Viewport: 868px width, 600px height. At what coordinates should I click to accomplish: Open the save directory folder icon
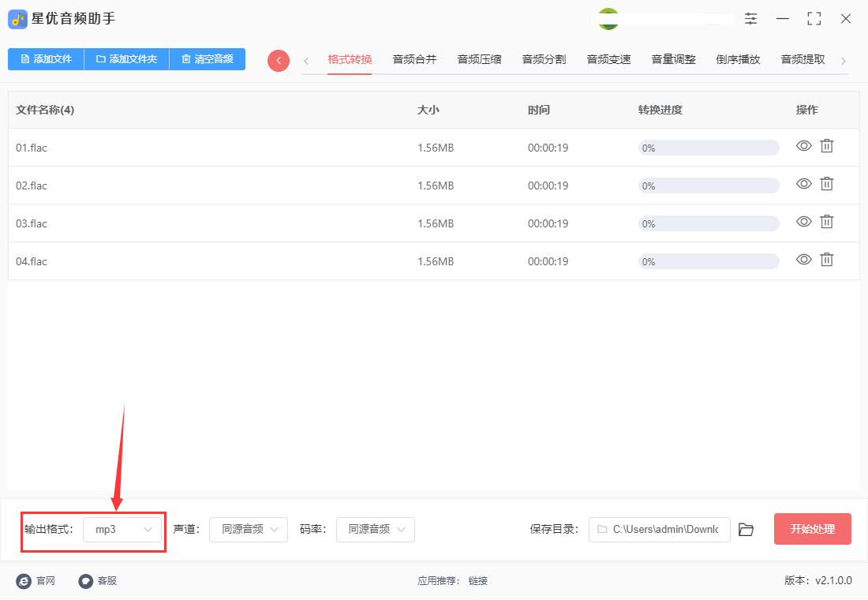point(746,530)
